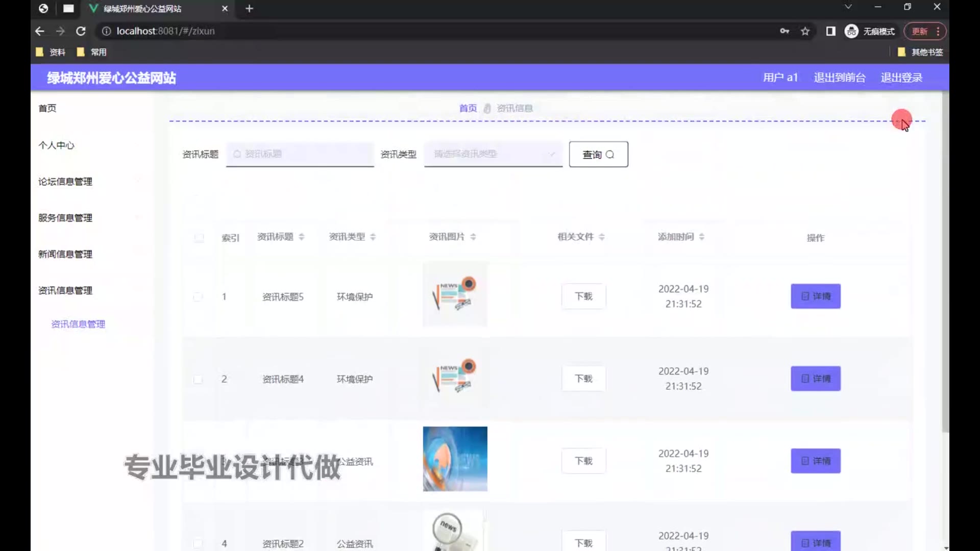Click the news thumbnail in row 资讯标题5
Screen dimensions: 980x551
point(455,294)
